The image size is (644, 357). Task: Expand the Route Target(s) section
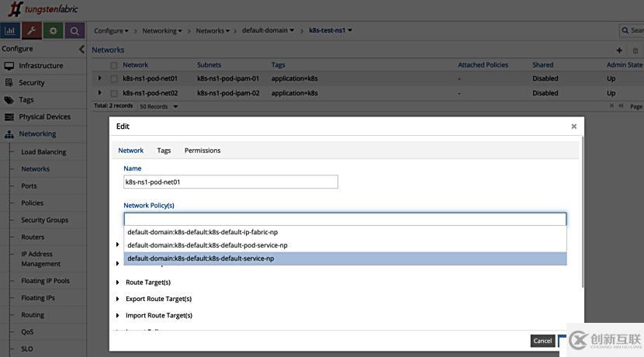click(118, 282)
